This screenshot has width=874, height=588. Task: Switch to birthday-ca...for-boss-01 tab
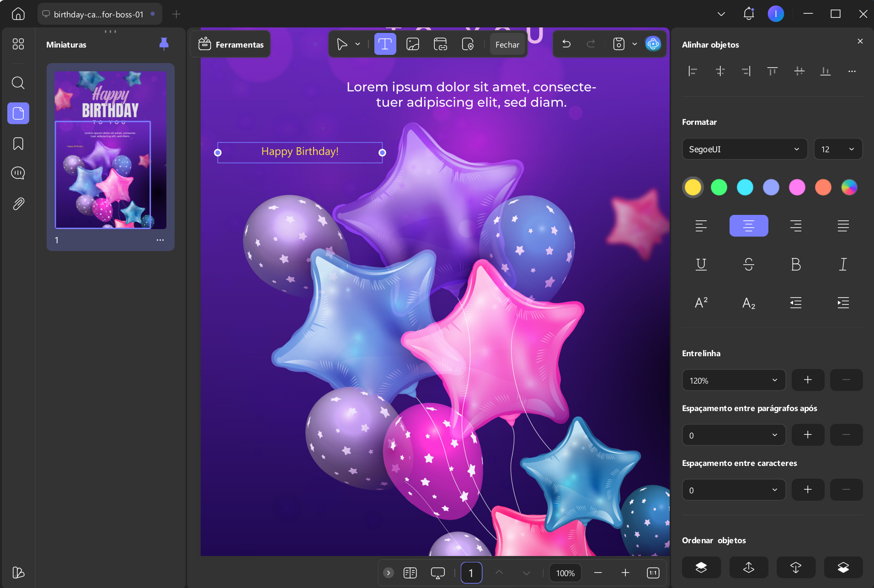click(x=99, y=14)
